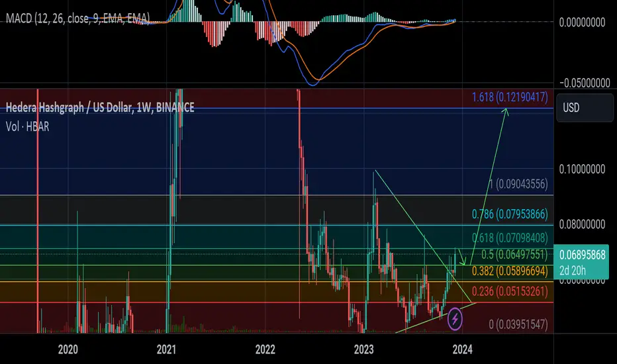The height and width of the screenshot is (364, 617).
Task: Select Fibonacci level 0.382 (0.05896694) label
Action: pos(510,271)
